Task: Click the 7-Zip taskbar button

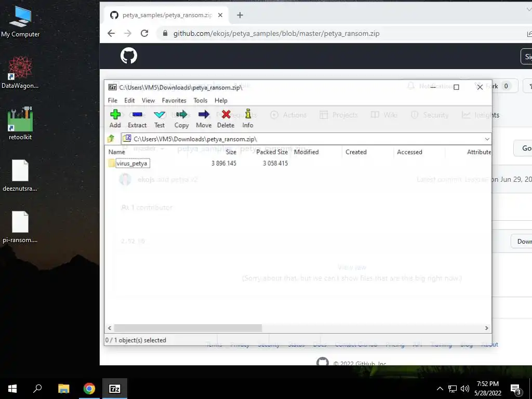Action: [115, 389]
